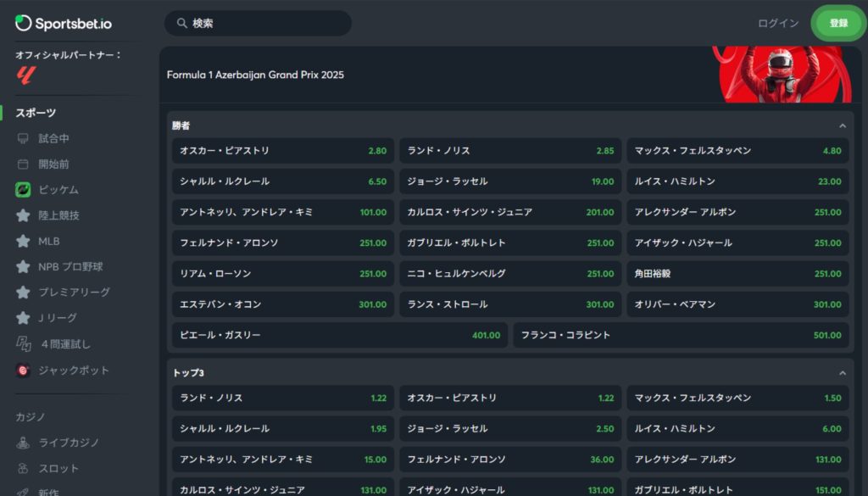Screen dimensions: 868x496
Task: Open プレミアリーグ in sidebar
Action: click(x=75, y=293)
